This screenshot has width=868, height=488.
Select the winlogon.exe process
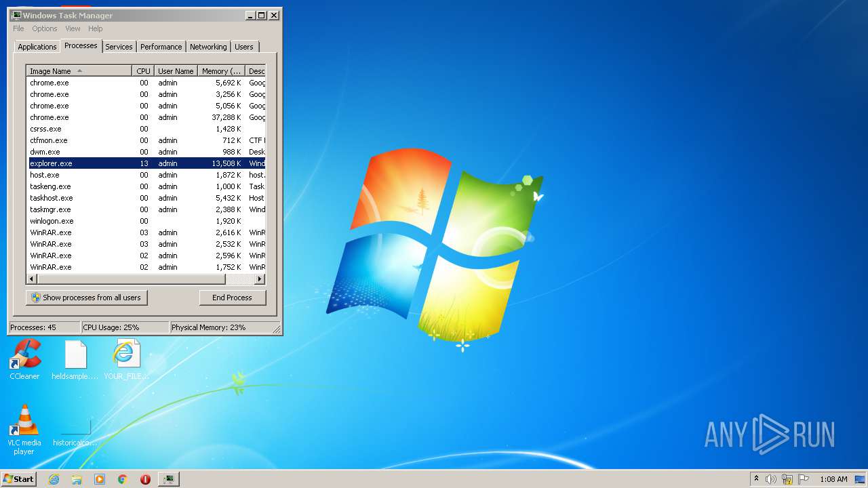pyautogui.click(x=146, y=221)
